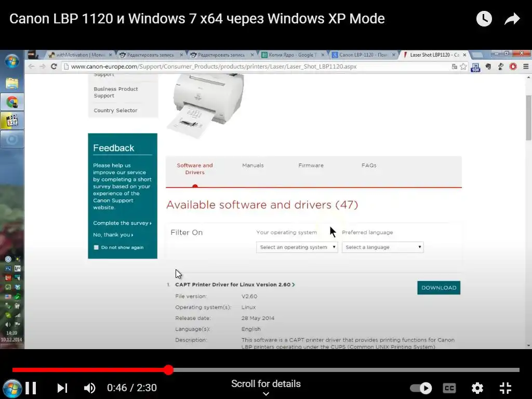Click the red Opera-style extension icon

pos(513,67)
